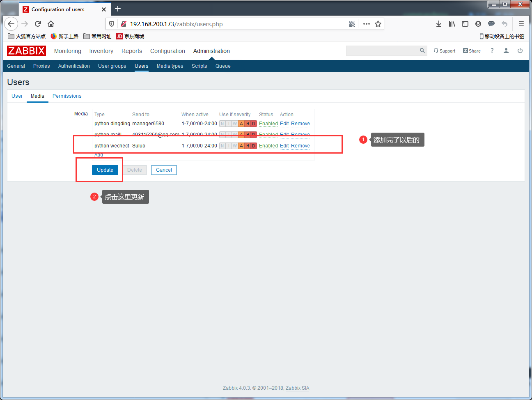Close the Configuration of users tab
Viewport: 532px width, 400px height.
coord(104,9)
